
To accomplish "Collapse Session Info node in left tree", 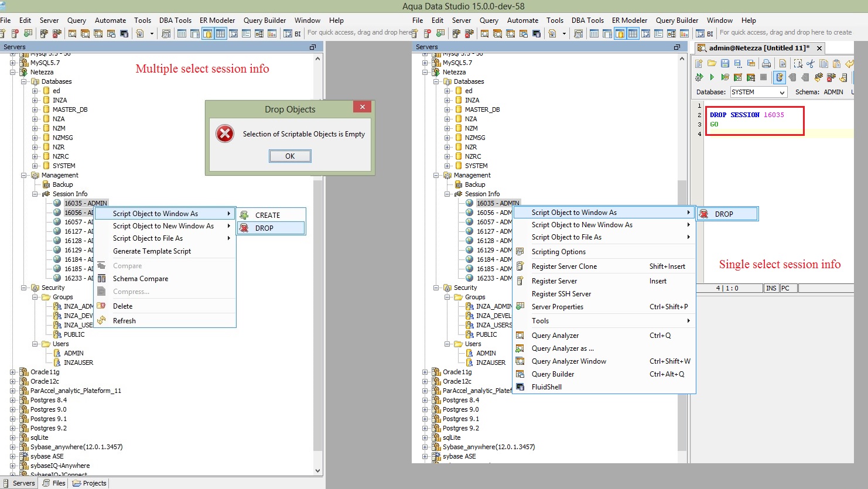I will [x=36, y=194].
